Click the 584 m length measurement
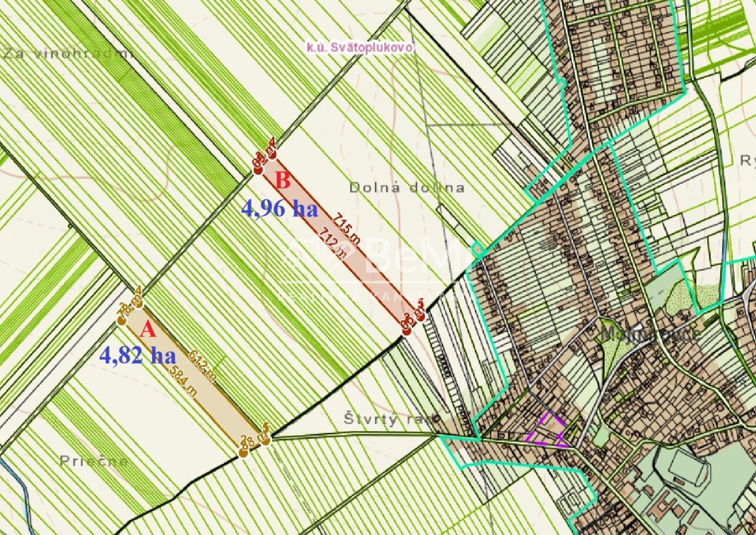The image size is (756, 535). click(x=183, y=381)
